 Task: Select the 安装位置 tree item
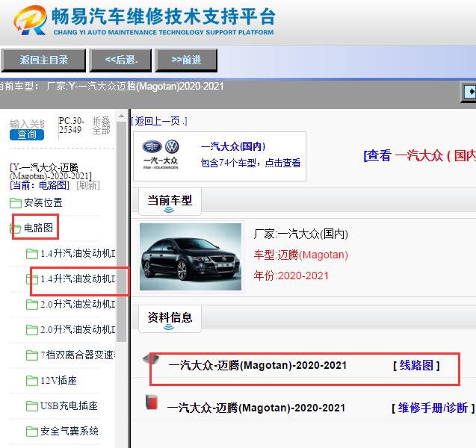(x=43, y=202)
